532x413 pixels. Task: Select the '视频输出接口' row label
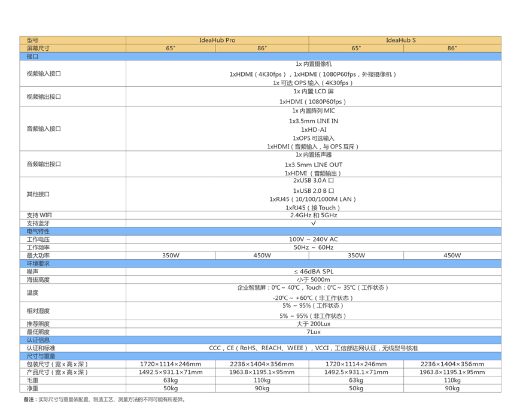tap(44, 97)
